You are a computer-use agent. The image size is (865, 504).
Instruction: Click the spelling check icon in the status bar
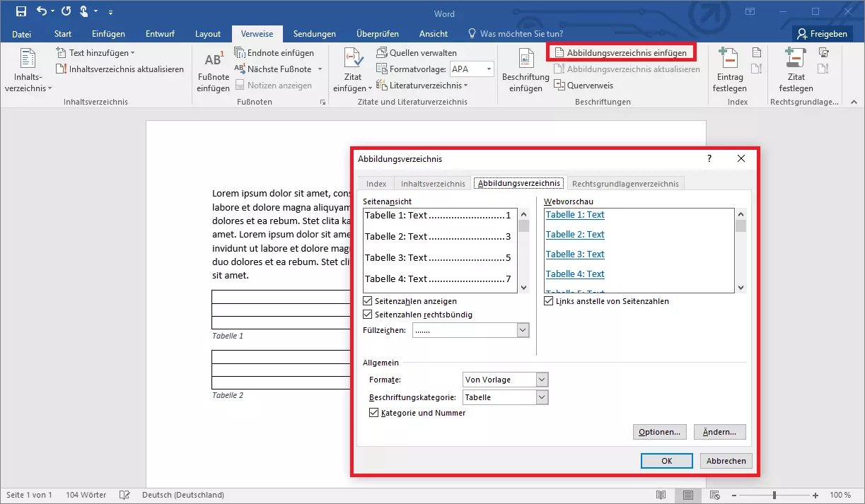tap(125, 495)
